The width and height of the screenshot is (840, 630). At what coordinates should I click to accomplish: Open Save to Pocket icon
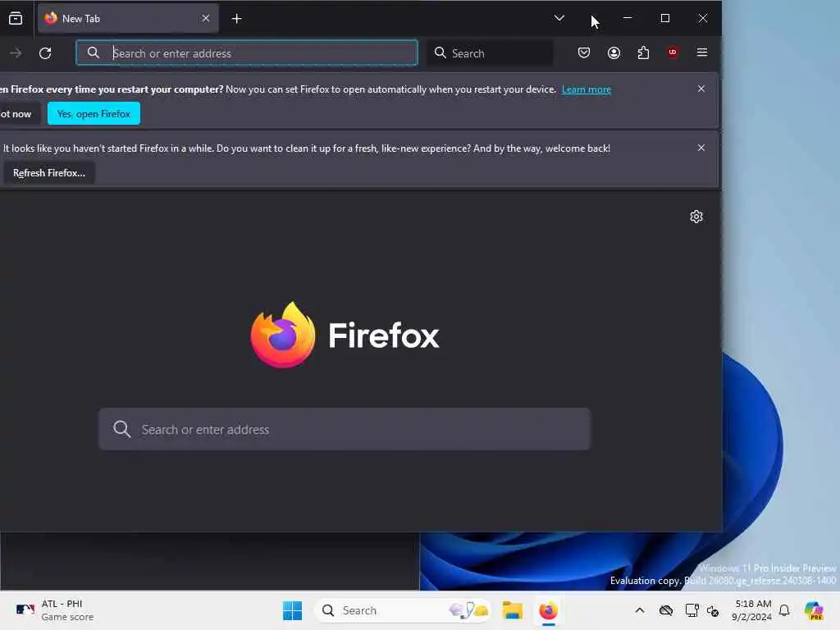point(584,52)
